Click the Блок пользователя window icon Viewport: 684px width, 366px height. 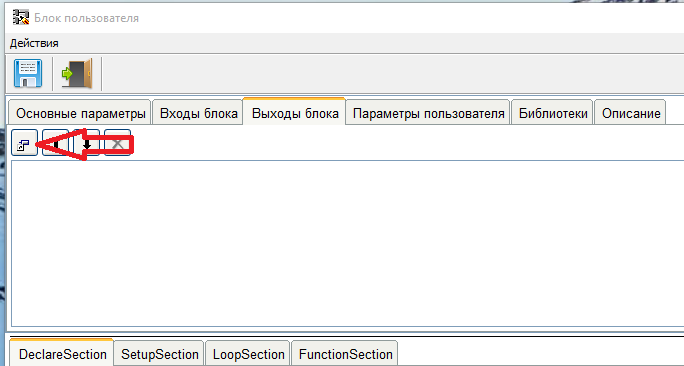click(x=21, y=17)
